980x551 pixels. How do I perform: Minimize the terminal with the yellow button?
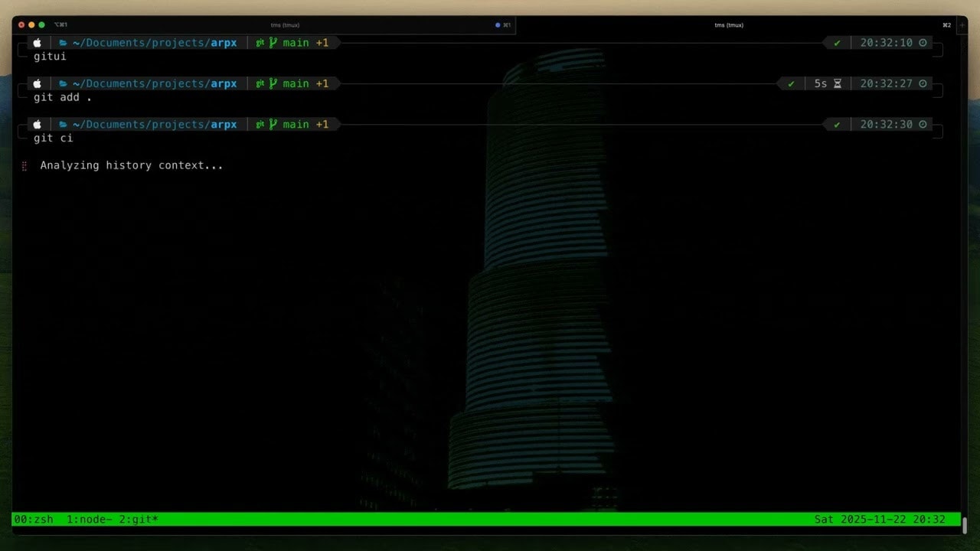[x=31, y=25]
